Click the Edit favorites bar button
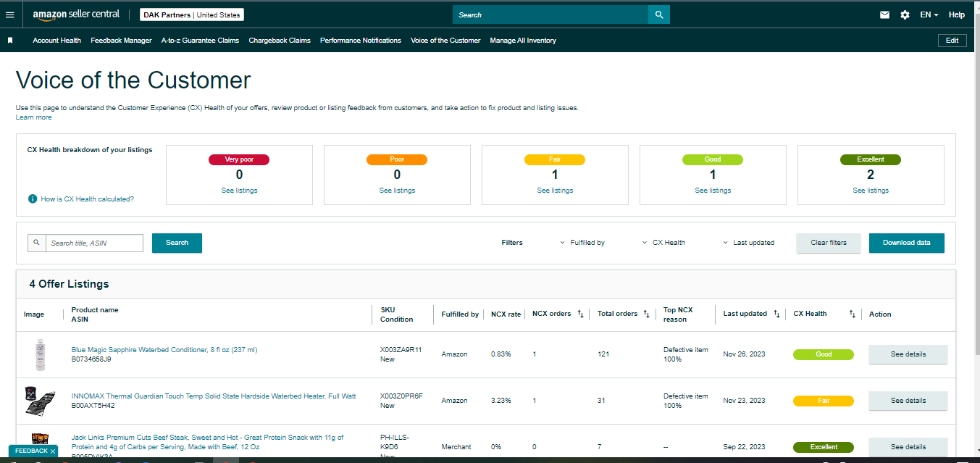This screenshot has height=463, width=980. click(x=952, y=41)
